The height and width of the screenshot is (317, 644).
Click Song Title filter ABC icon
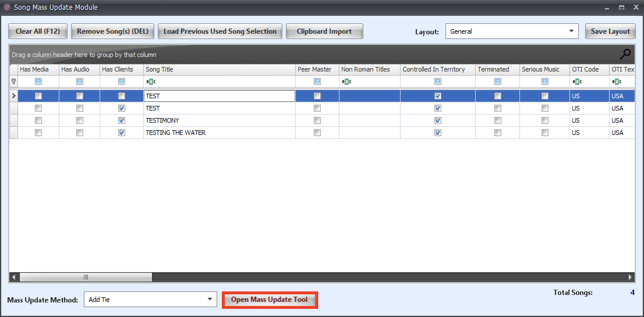[151, 82]
